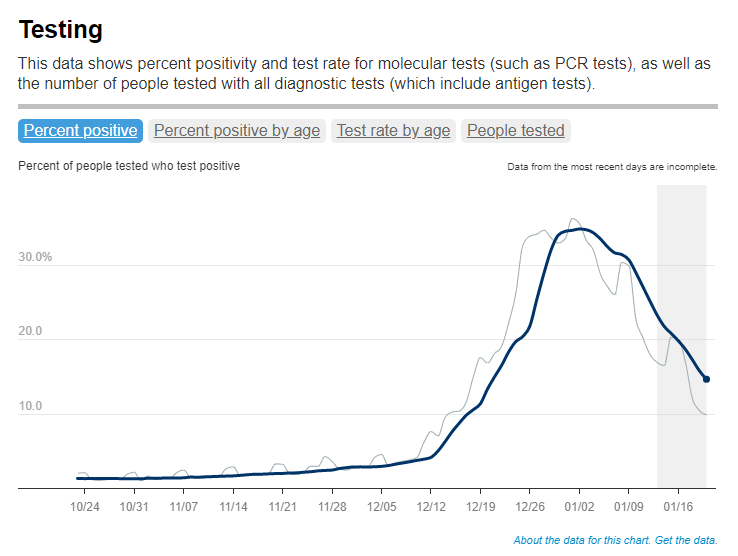Image resolution: width=738 pixels, height=556 pixels.
Task: Click the 11/21 x-axis date label
Action: (x=283, y=506)
